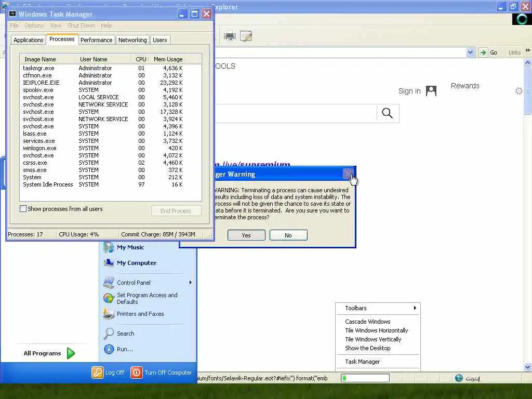The height and width of the screenshot is (399, 532).
Task: Switch to the Networking tab
Action: (132, 40)
